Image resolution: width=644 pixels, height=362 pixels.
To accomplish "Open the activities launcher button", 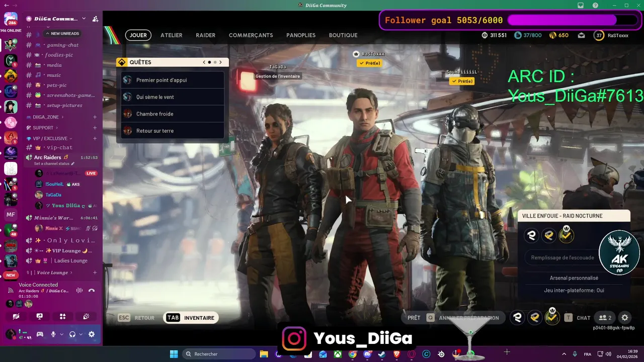I will point(62,316).
